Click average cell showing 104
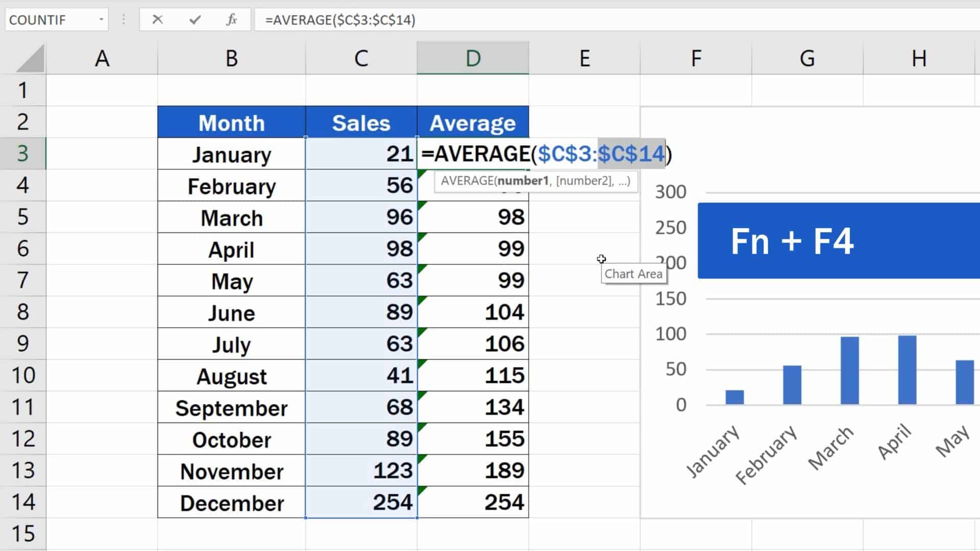 [473, 312]
